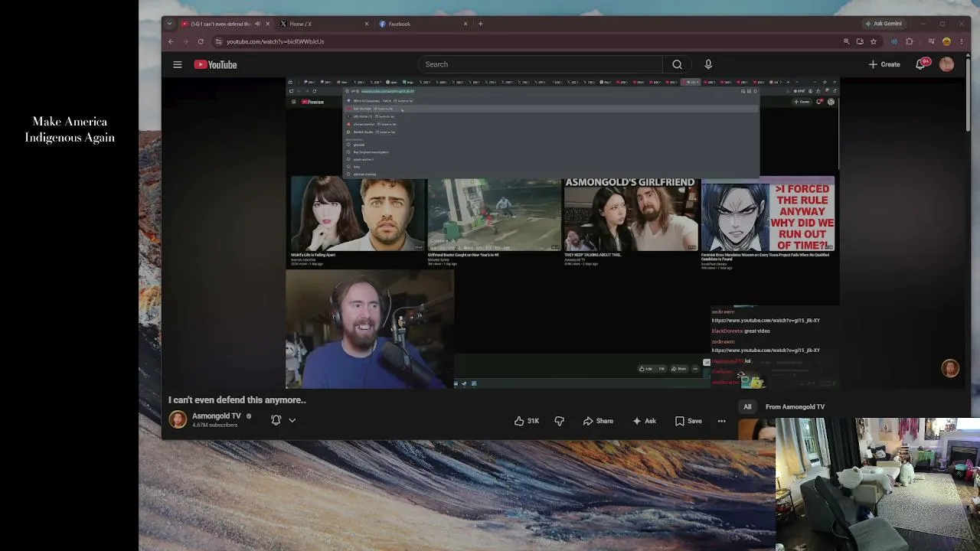This screenshot has width=980, height=551.
Task: Start voice search with the microphone icon
Action: pyautogui.click(x=708, y=64)
